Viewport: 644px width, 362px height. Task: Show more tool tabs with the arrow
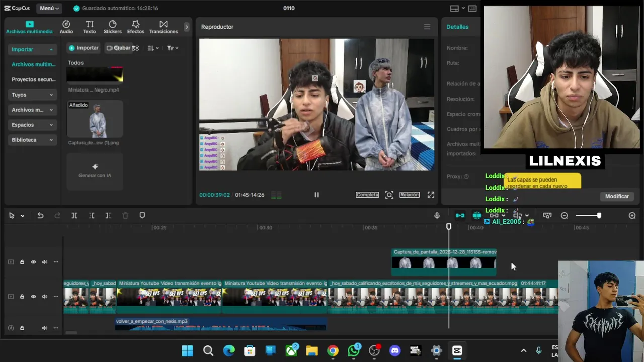tap(187, 27)
